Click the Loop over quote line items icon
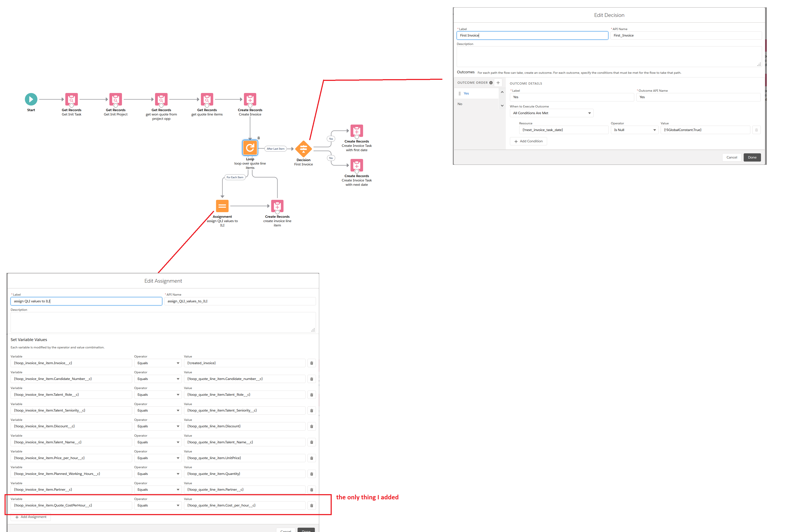The height and width of the screenshot is (532, 788). pyautogui.click(x=250, y=147)
